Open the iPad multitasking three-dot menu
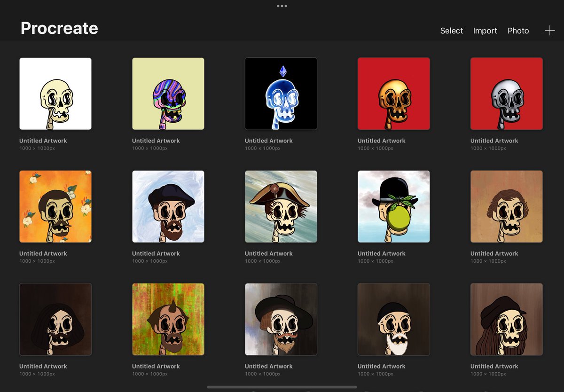The image size is (564, 392). click(x=282, y=6)
